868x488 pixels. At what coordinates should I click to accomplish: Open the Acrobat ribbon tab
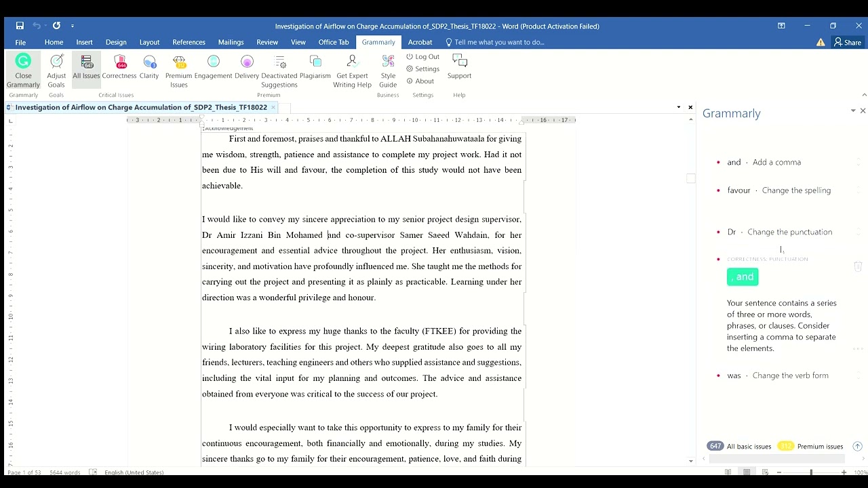tap(420, 42)
